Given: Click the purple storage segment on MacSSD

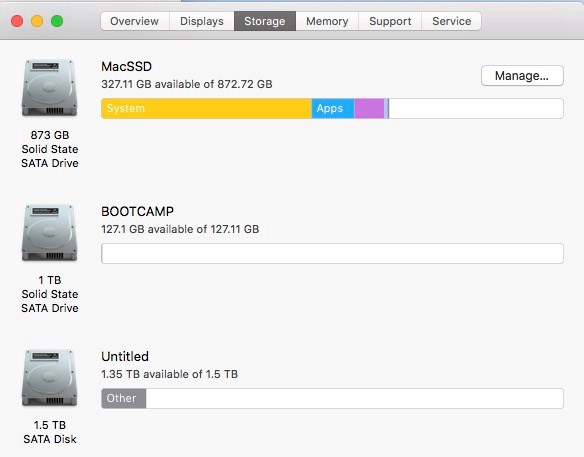Looking at the screenshot, I should click(369, 108).
